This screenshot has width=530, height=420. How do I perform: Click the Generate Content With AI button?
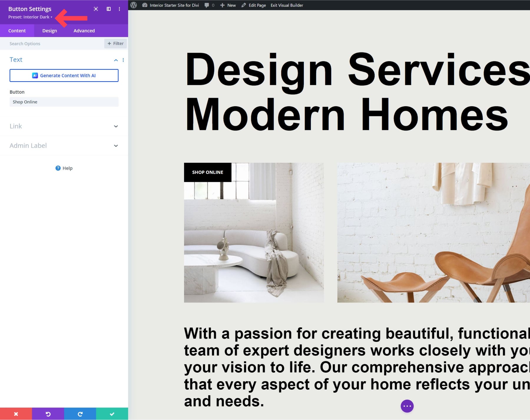(64, 75)
